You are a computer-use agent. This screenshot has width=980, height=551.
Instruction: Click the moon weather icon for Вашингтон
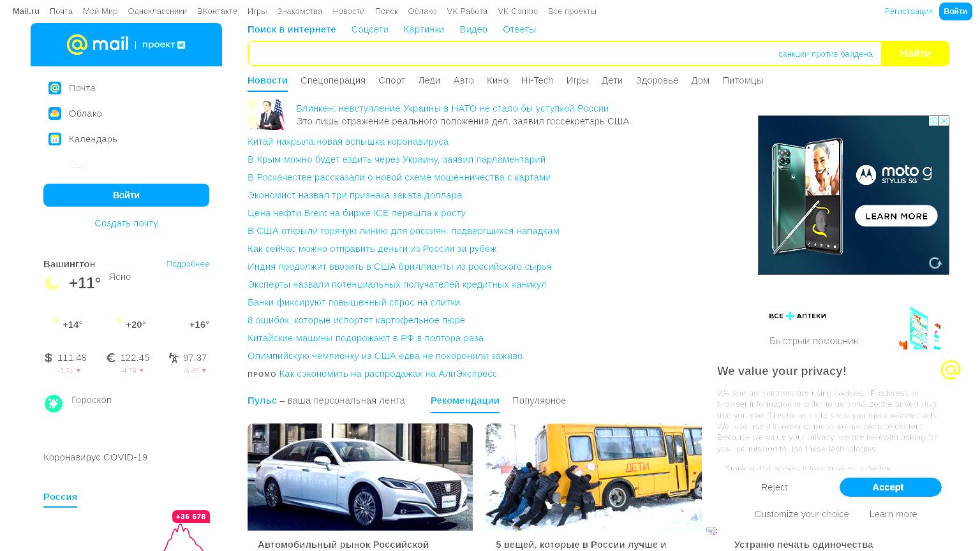52,283
